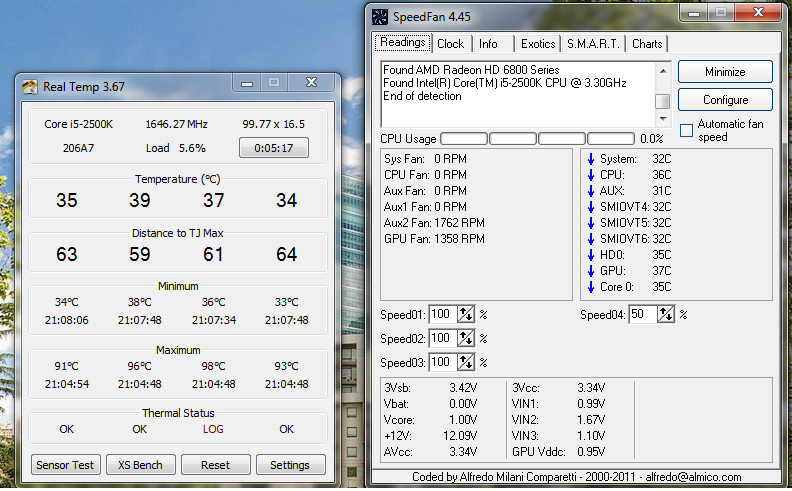Click the blue down arrow beside System temperature
Image resolution: width=792 pixels, height=491 pixels.
point(590,159)
